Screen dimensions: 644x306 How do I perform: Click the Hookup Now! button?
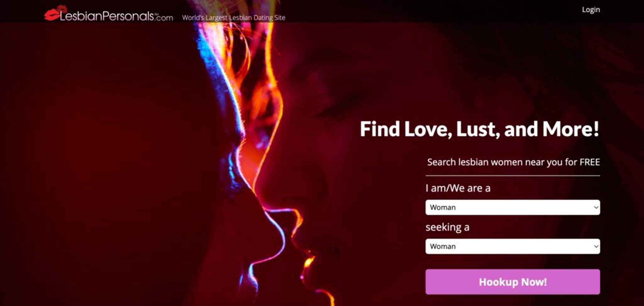tap(513, 282)
